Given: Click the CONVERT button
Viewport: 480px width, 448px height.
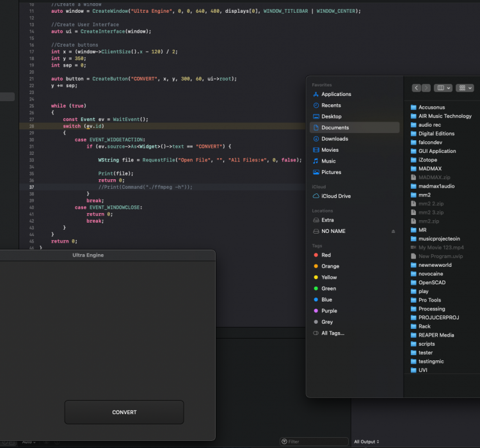Looking at the screenshot, I should click(x=124, y=412).
